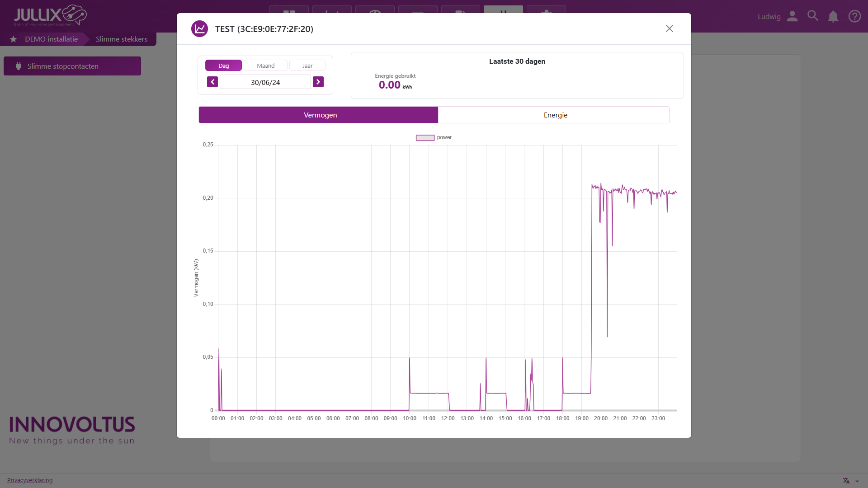Open the notifications bell
The height and width of the screenshot is (488, 868).
[x=833, y=17]
